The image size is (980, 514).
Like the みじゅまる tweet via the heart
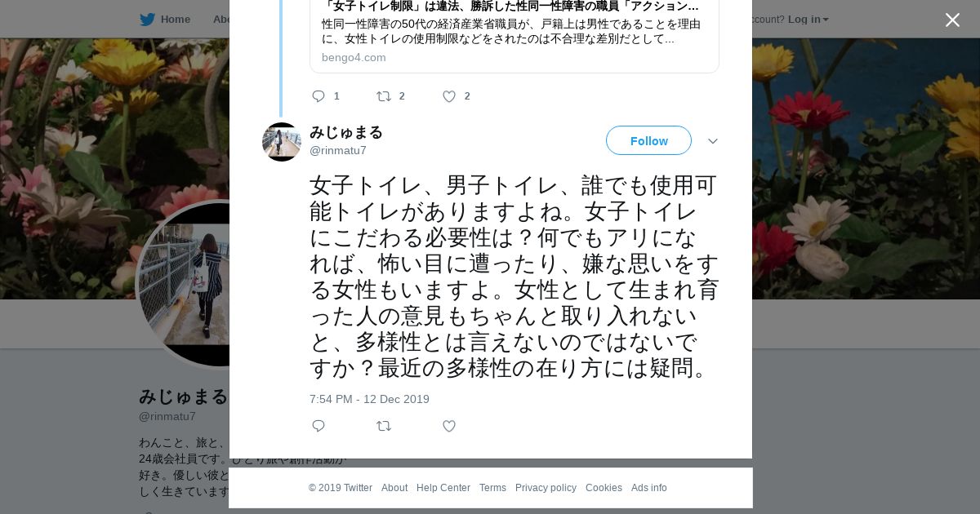click(449, 426)
